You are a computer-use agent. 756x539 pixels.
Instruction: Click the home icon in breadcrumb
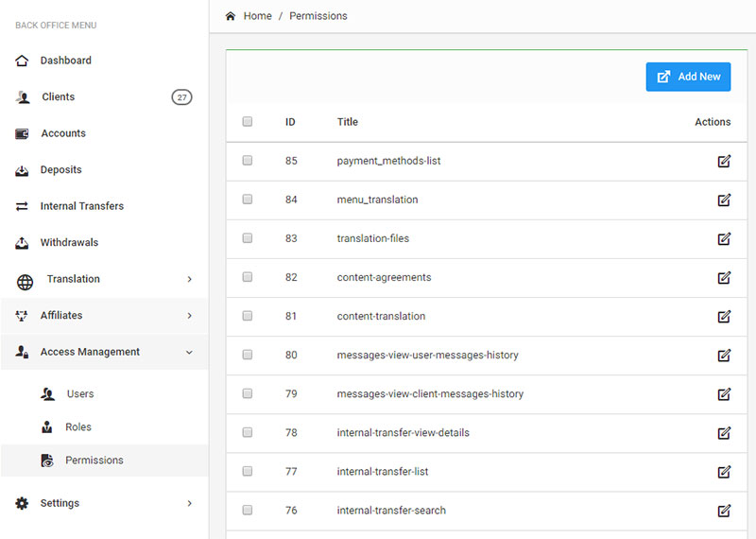231,16
